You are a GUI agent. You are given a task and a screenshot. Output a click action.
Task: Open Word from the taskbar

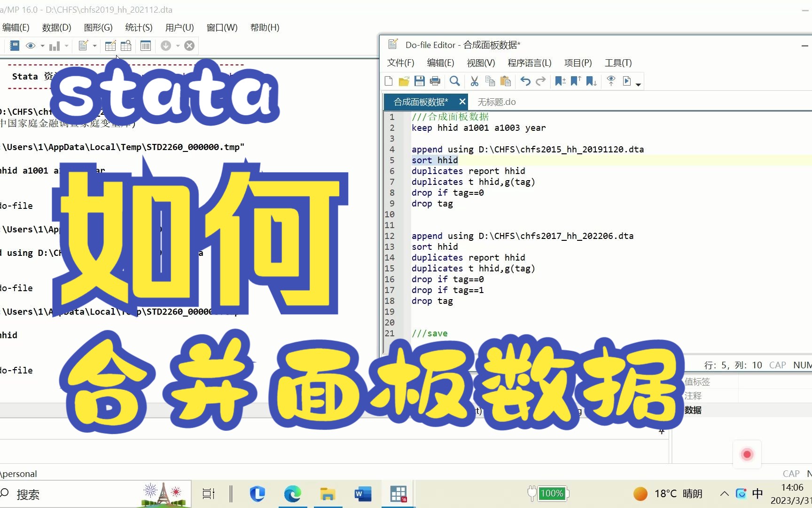click(363, 494)
